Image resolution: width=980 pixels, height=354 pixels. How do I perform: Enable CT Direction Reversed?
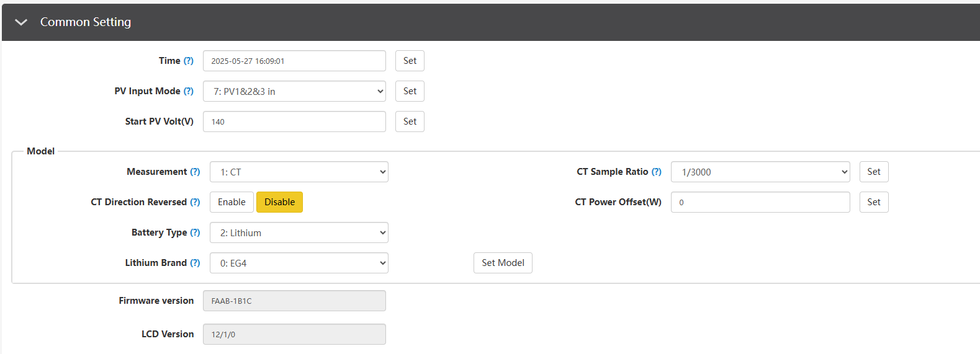pyautogui.click(x=232, y=202)
